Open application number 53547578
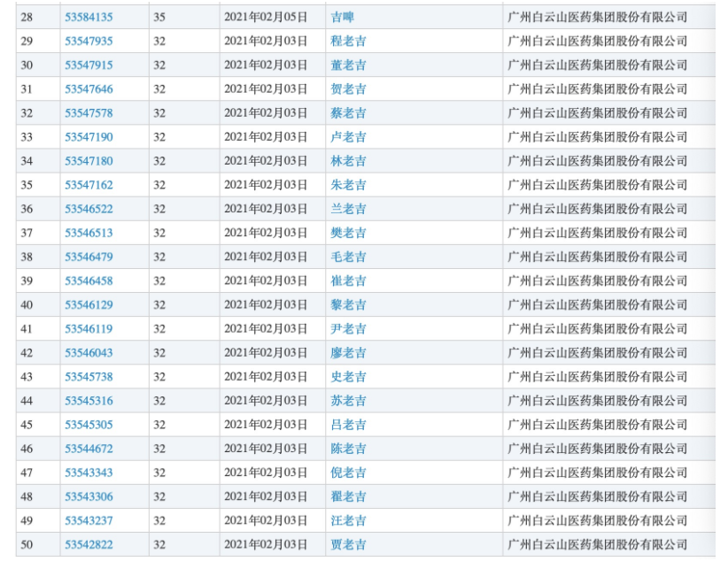Screen dimensions: 728x561 coord(89,112)
